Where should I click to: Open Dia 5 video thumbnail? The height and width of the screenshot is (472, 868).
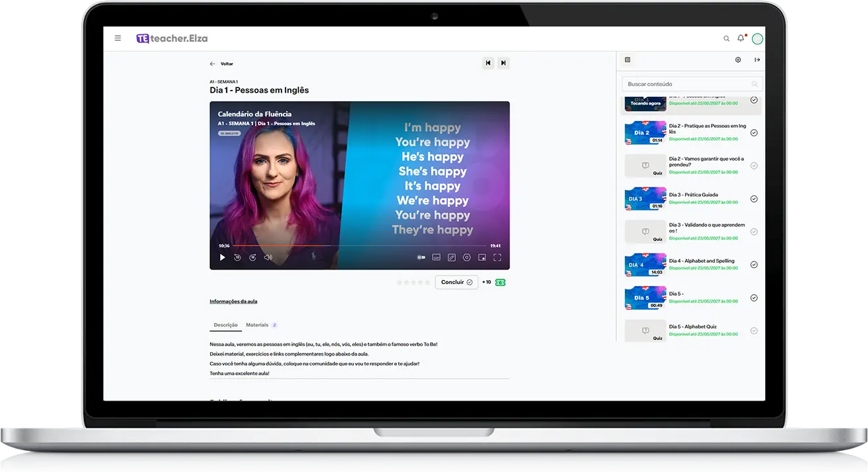(x=645, y=298)
